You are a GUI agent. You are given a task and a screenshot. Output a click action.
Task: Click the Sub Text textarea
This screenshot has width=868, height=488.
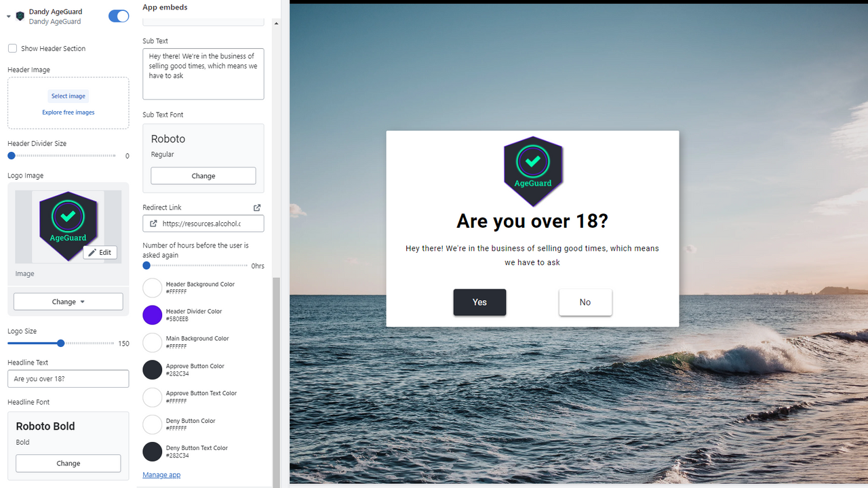pyautogui.click(x=203, y=74)
